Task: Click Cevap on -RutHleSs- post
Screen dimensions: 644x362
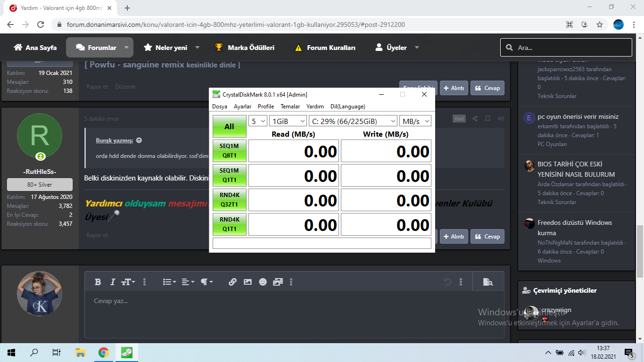Action: (x=487, y=237)
